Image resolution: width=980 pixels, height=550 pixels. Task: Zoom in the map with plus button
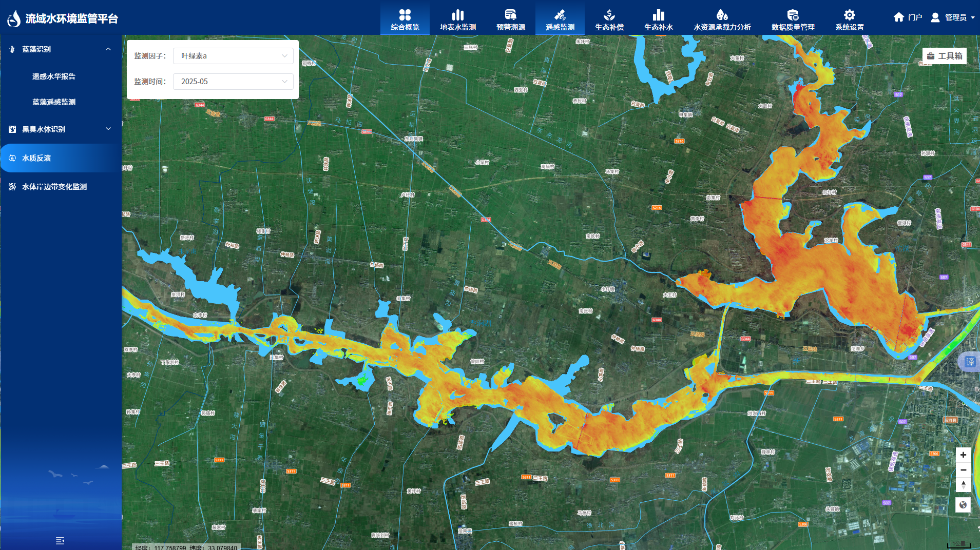(963, 455)
